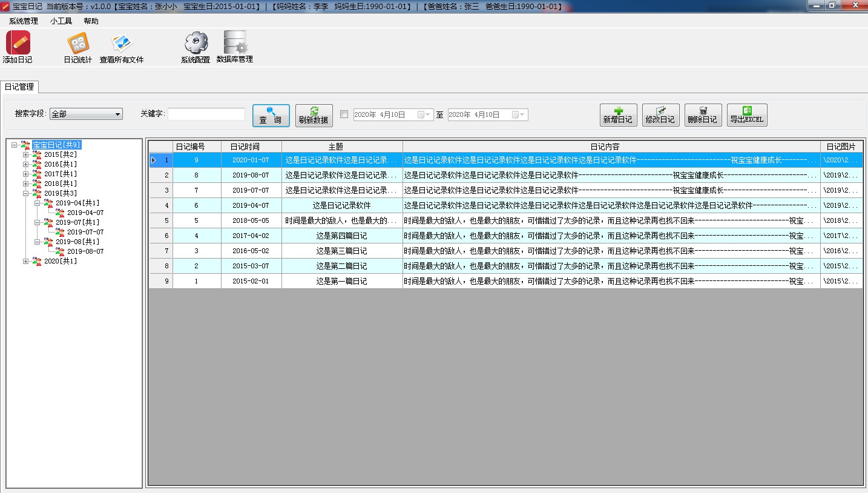Expand the 2018[共1] tree node

[25, 184]
